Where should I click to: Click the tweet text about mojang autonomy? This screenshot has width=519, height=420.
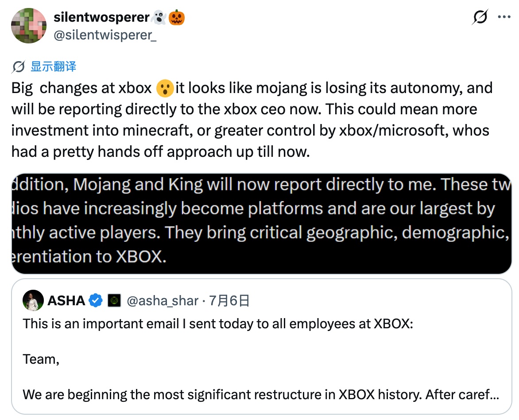coord(252,120)
